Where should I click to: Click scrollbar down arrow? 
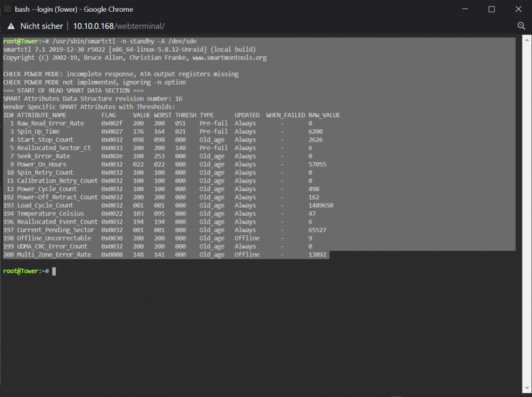click(x=527, y=388)
